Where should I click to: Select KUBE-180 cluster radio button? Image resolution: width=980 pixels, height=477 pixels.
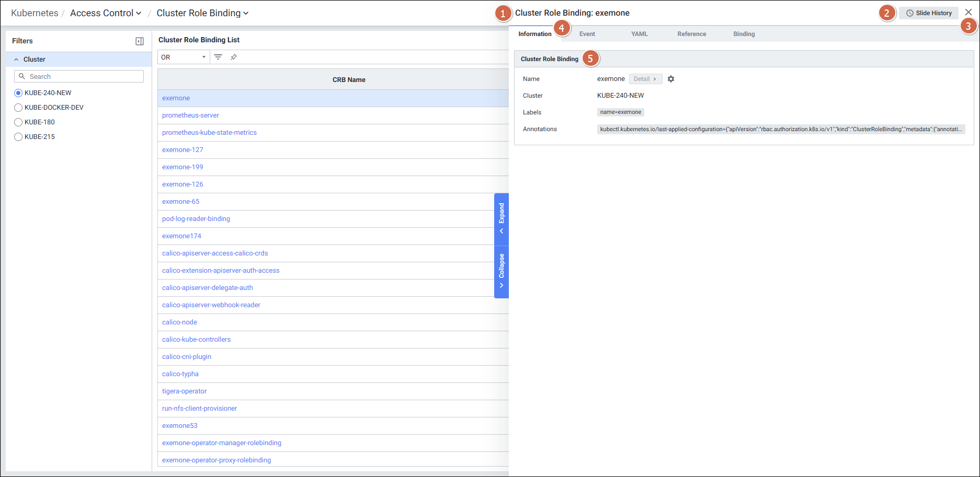18,122
